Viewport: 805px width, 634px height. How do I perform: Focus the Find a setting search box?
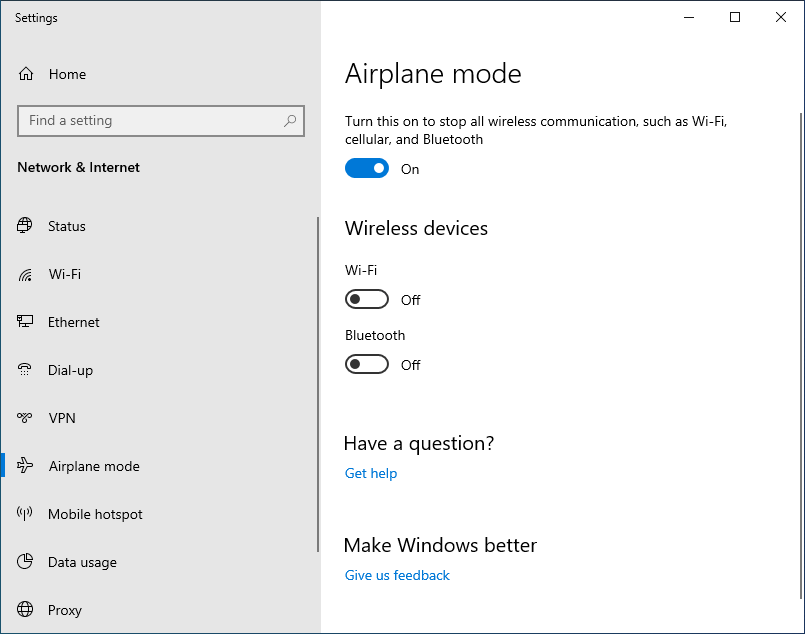coord(161,121)
